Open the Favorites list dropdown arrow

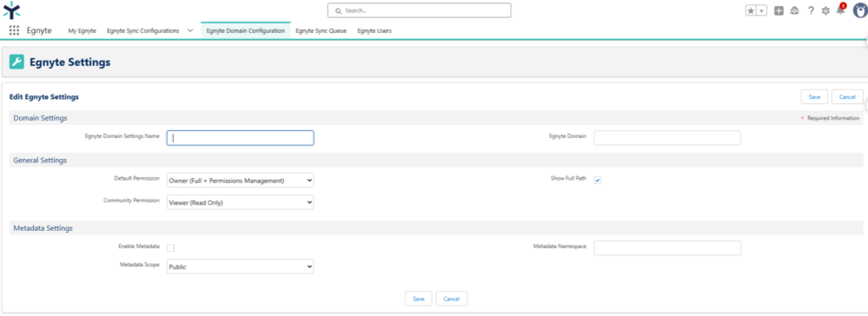coord(762,10)
